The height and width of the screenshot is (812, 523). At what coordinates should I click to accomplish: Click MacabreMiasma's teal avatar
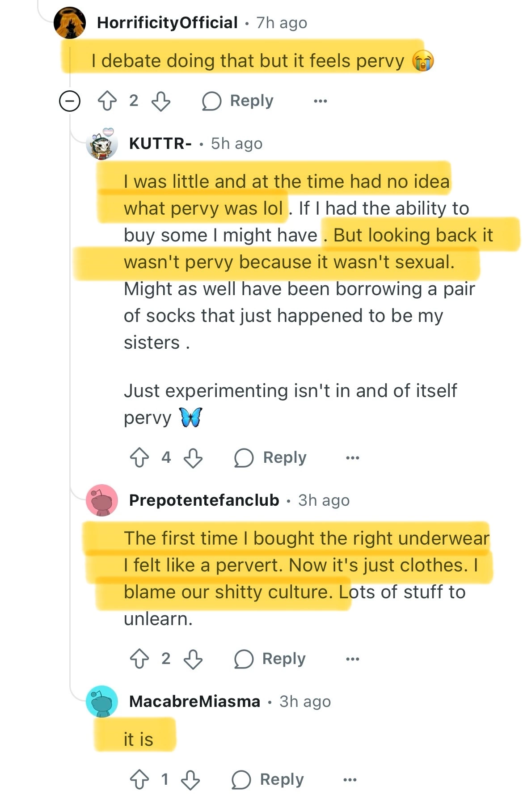pos(102,701)
